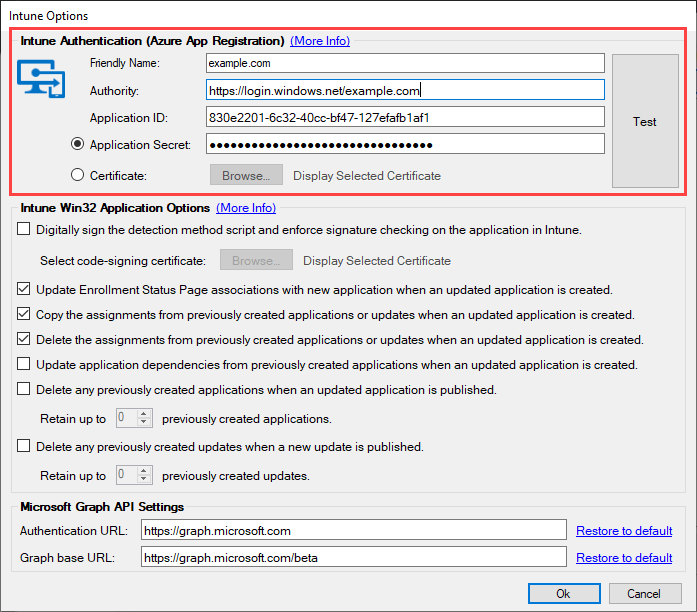
Task: Click into the Authority field
Action: point(405,90)
